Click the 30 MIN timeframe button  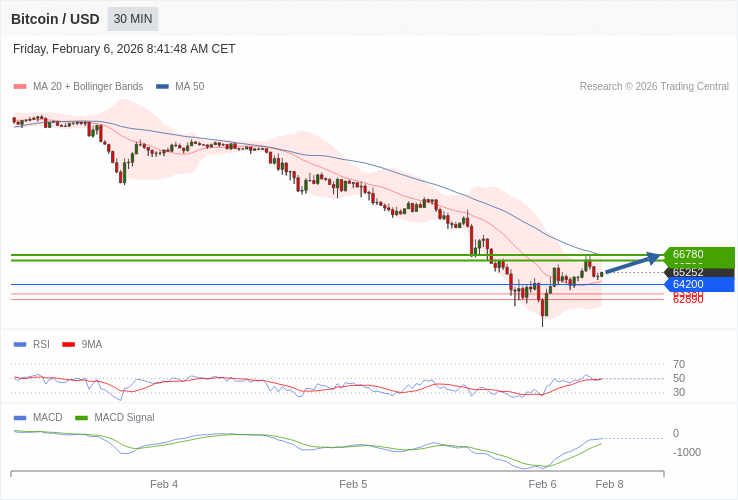pos(133,19)
